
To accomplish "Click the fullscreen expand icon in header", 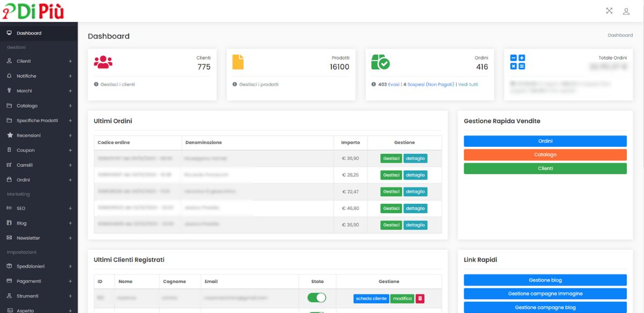I will click(x=609, y=11).
